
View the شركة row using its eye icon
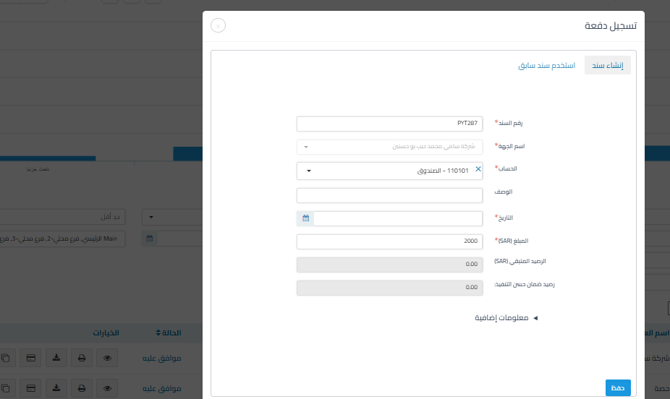(x=107, y=358)
